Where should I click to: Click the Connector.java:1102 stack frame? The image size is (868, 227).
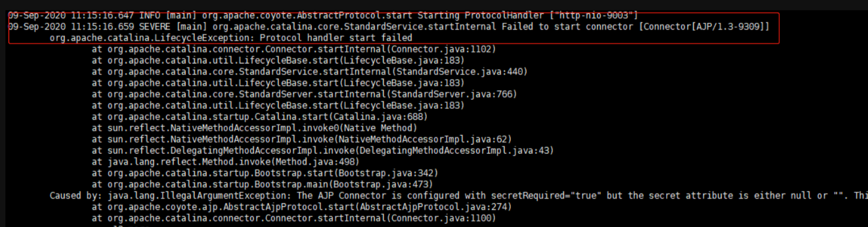294,49
